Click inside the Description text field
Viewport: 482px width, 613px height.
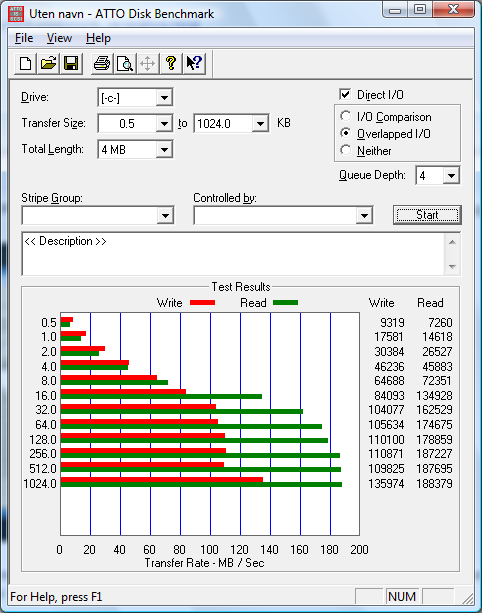(233, 254)
